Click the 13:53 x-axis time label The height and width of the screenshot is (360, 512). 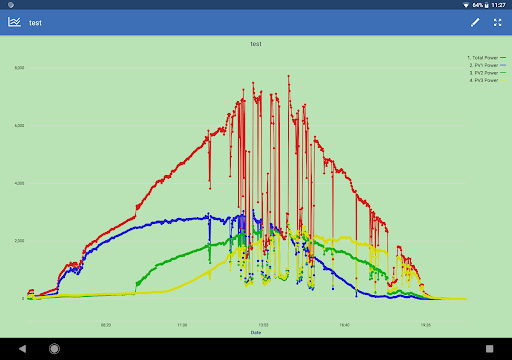point(263,325)
